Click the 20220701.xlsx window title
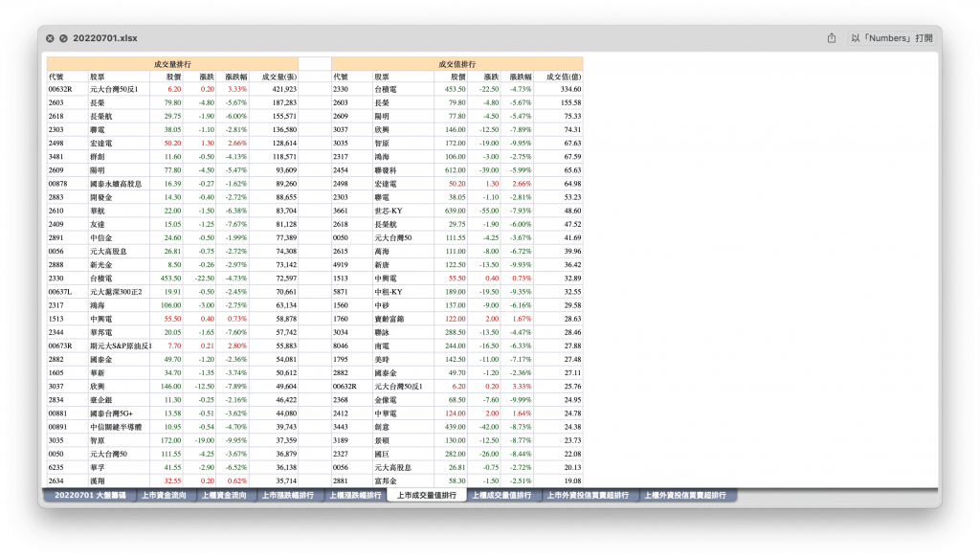Image resolution: width=980 pixels, height=558 pixels. (x=105, y=38)
